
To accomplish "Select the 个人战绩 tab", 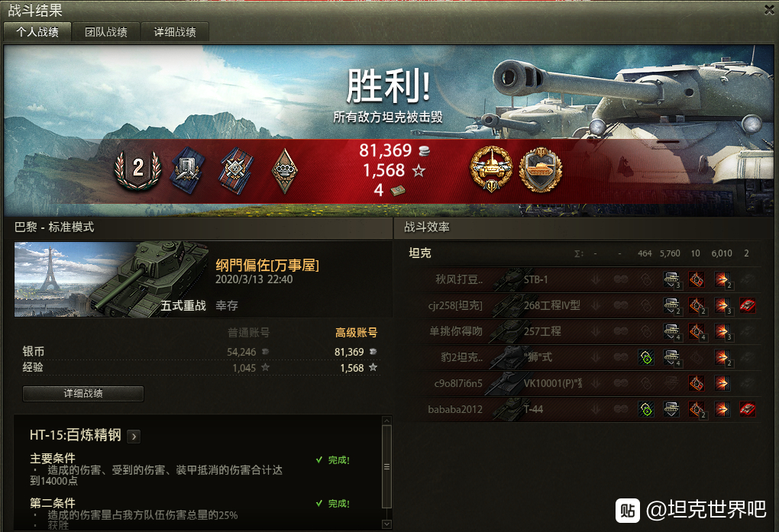I will pyautogui.click(x=37, y=32).
